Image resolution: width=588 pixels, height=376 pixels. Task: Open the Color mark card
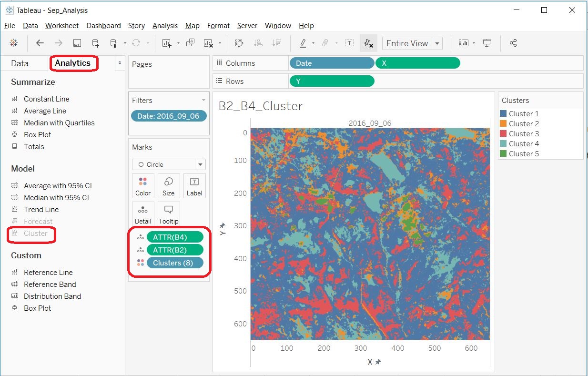pos(143,186)
